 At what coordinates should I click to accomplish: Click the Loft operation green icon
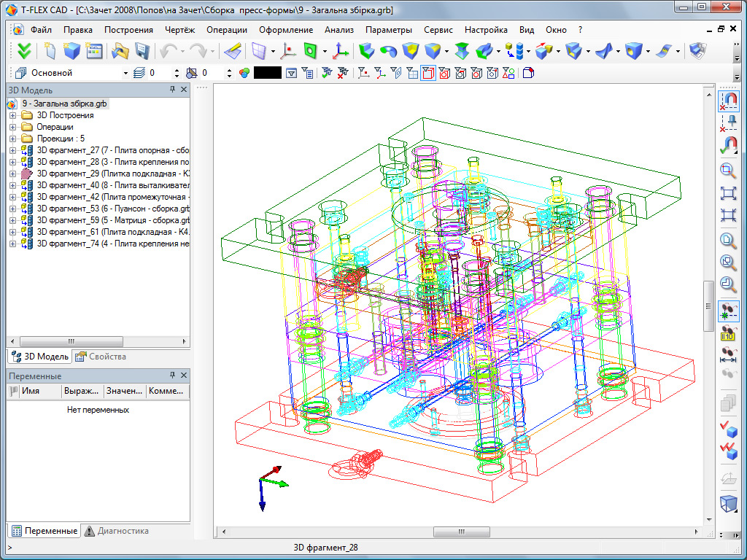point(462,51)
